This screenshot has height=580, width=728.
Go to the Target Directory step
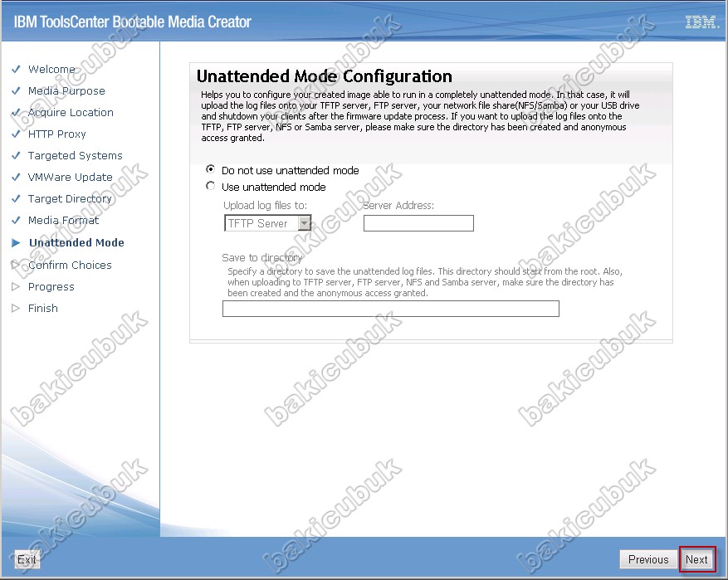70,198
